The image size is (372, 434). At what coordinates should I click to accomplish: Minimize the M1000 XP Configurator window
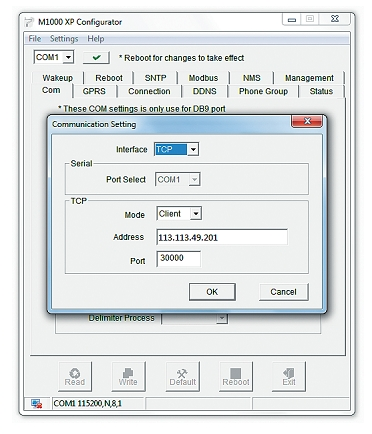pos(292,19)
